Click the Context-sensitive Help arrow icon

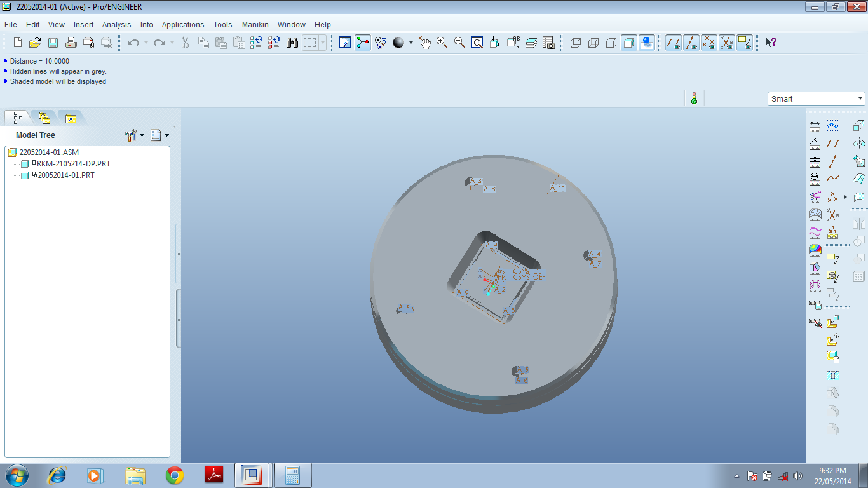tap(771, 43)
